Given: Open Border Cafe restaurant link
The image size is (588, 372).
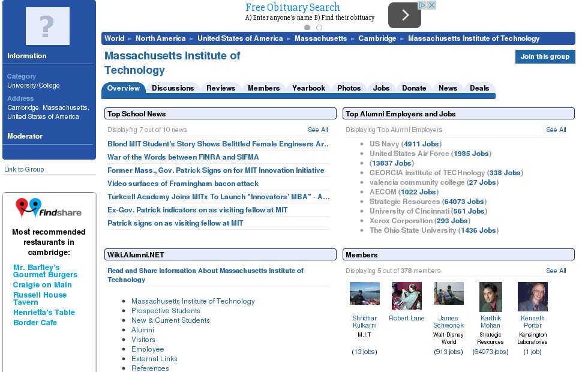Looking at the screenshot, I should point(35,323).
